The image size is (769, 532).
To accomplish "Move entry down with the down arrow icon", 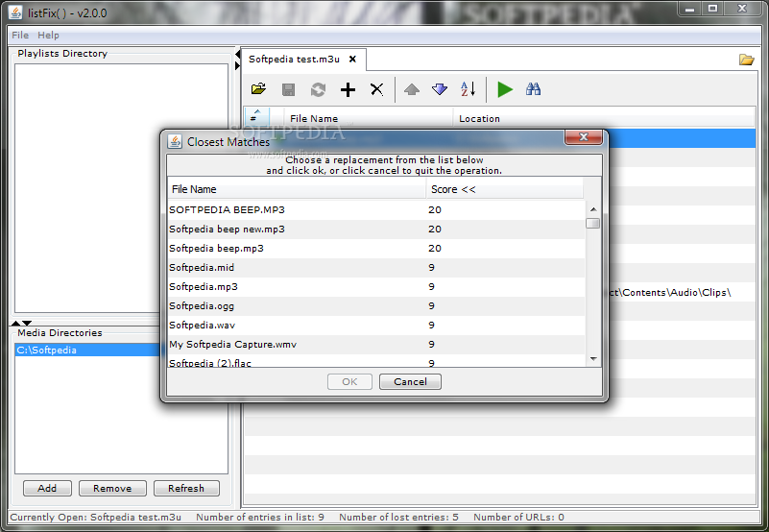I will [x=440, y=89].
